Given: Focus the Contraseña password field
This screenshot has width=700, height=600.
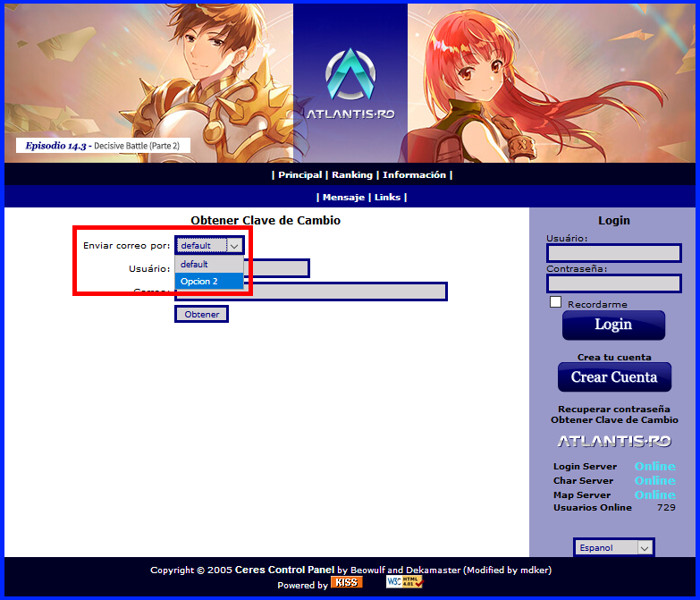Looking at the screenshot, I should 614,283.
